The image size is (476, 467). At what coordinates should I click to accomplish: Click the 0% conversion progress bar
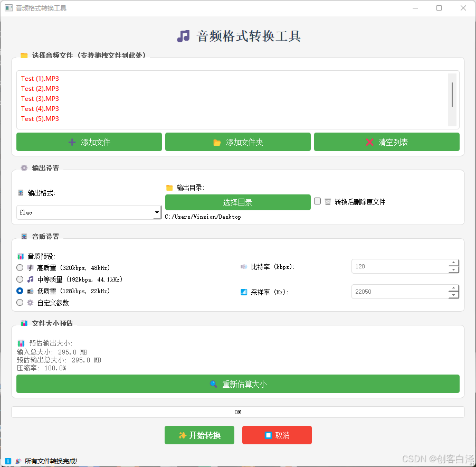coord(238,412)
